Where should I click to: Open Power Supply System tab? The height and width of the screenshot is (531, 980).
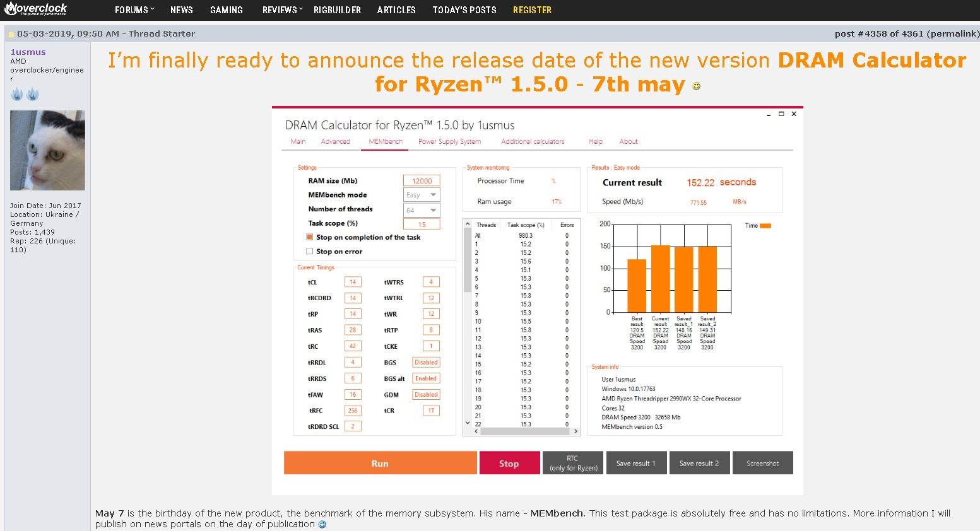point(449,141)
